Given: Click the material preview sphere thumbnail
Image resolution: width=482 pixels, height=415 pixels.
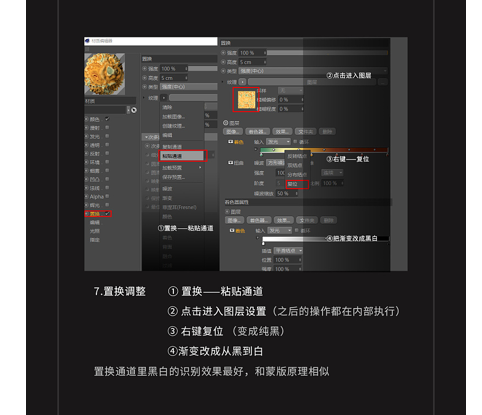Looking at the screenshot, I should [x=105, y=74].
